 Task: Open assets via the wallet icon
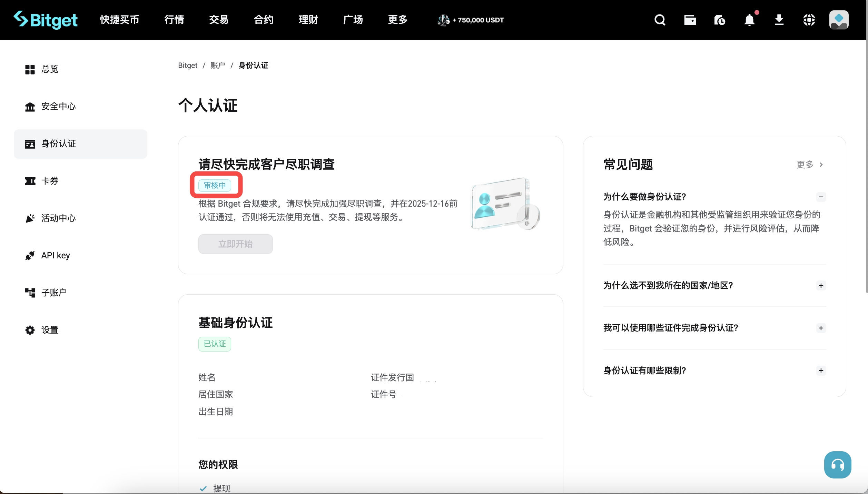point(690,20)
